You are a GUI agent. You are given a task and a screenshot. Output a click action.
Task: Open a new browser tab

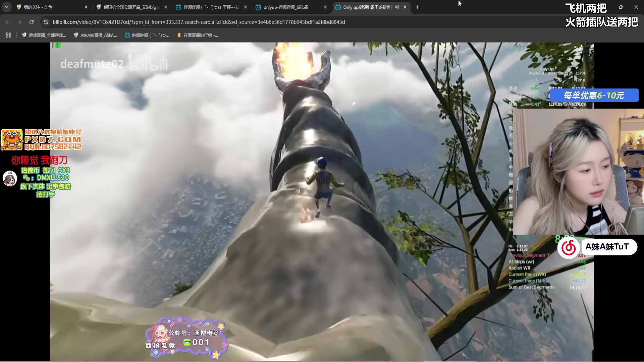417,7
